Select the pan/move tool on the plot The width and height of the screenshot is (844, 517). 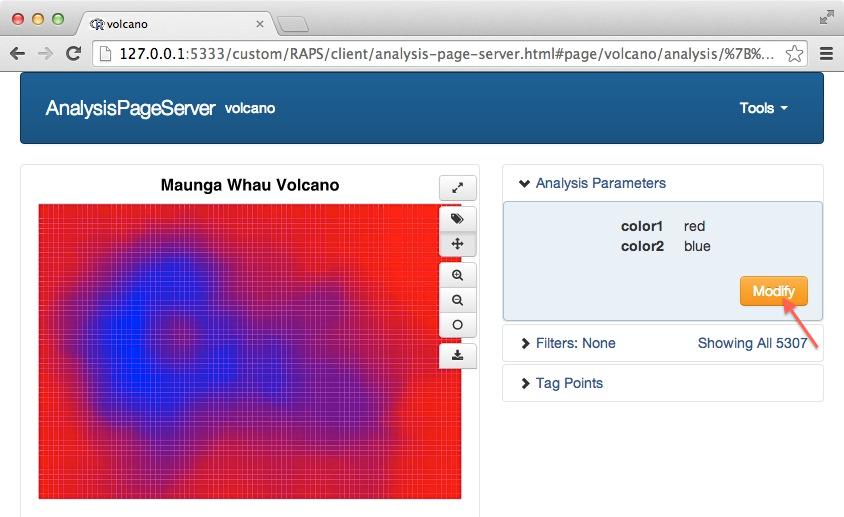click(457, 243)
